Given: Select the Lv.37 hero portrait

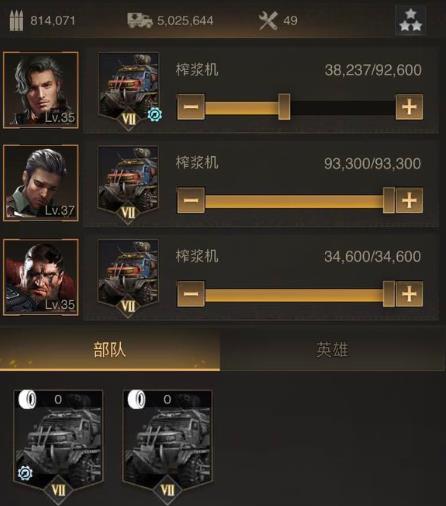Looking at the screenshot, I should [x=41, y=183].
